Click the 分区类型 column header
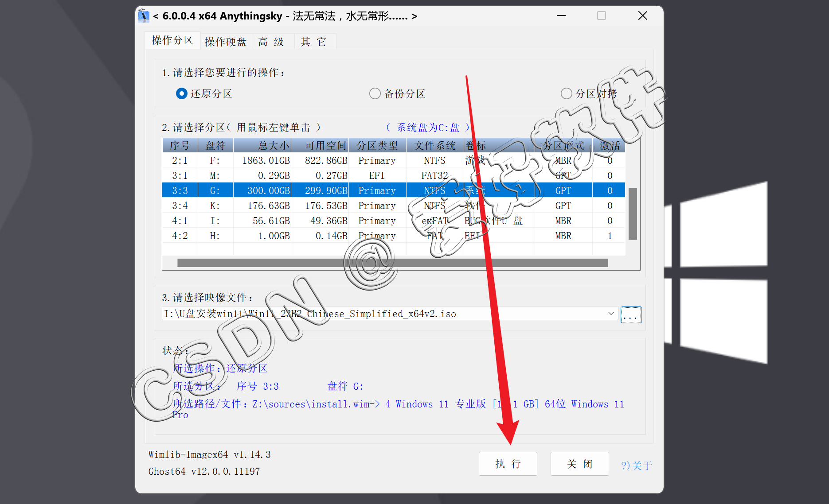The height and width of the screenshot is (504, 829). click(x=377, y=146)
